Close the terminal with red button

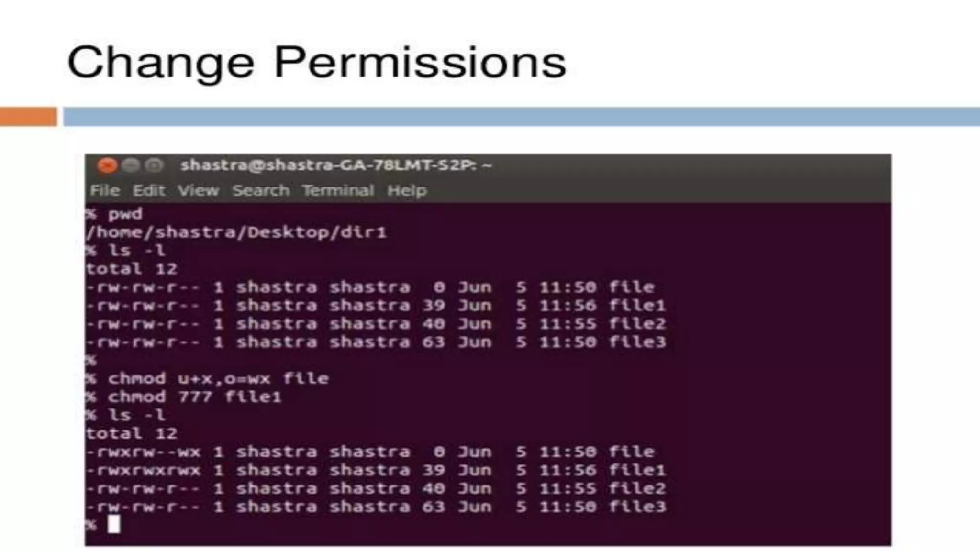[x=107, y=165]
